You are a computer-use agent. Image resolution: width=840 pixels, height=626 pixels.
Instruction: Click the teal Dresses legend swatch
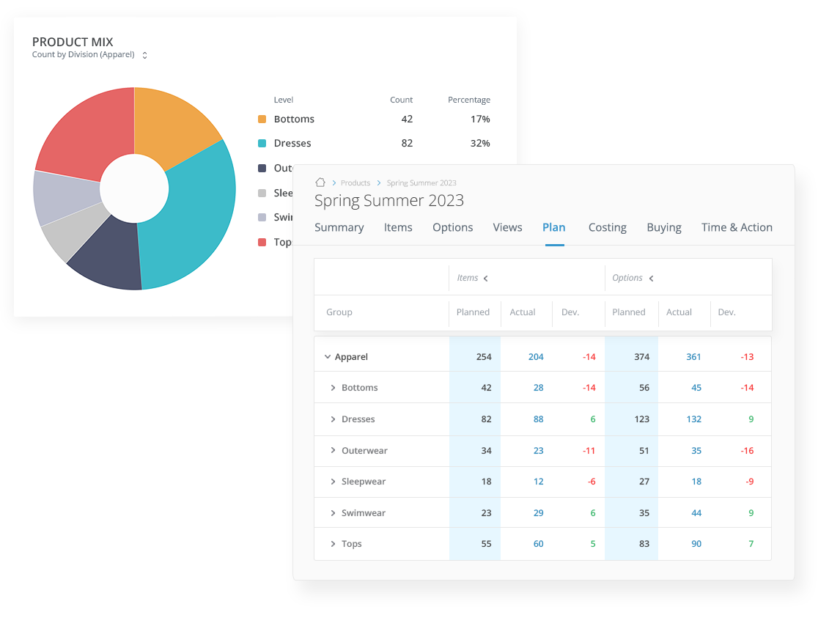260,143
